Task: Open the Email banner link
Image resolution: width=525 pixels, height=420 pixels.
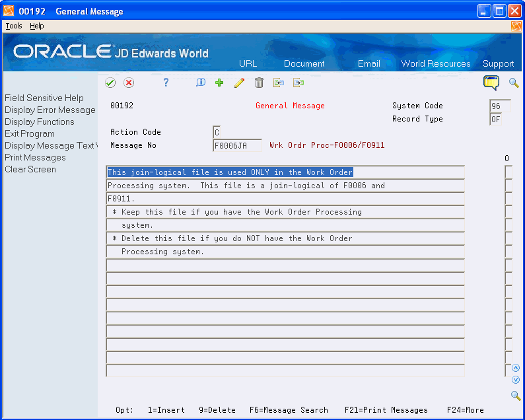Action: [x=369, y=63]
